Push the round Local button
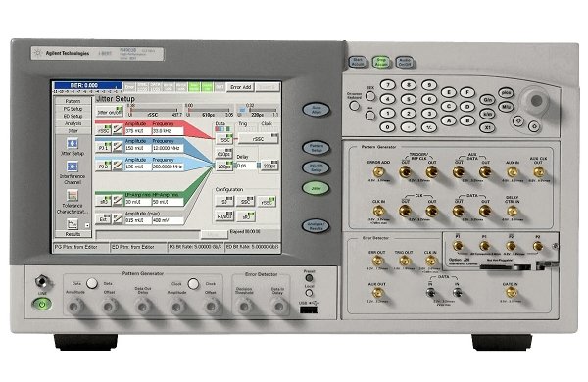This screenshot has height=382, width=588. click(x=309, y=293)
